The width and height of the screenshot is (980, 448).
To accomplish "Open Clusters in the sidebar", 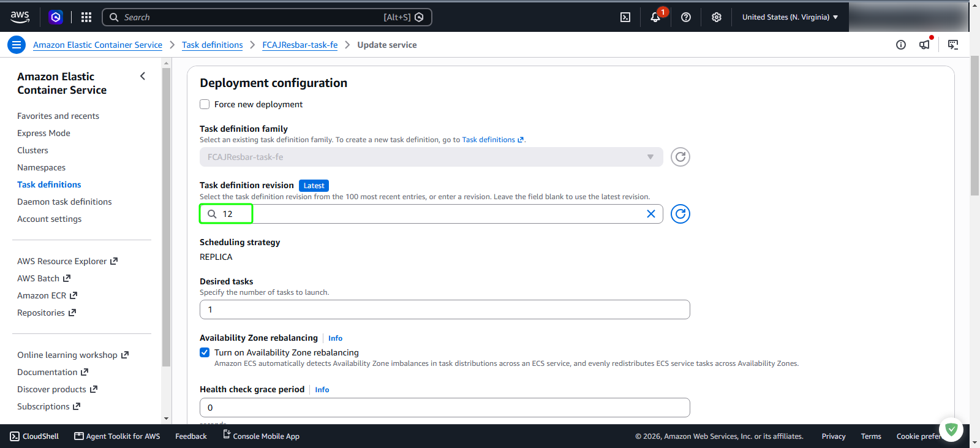I will point(32,150).
